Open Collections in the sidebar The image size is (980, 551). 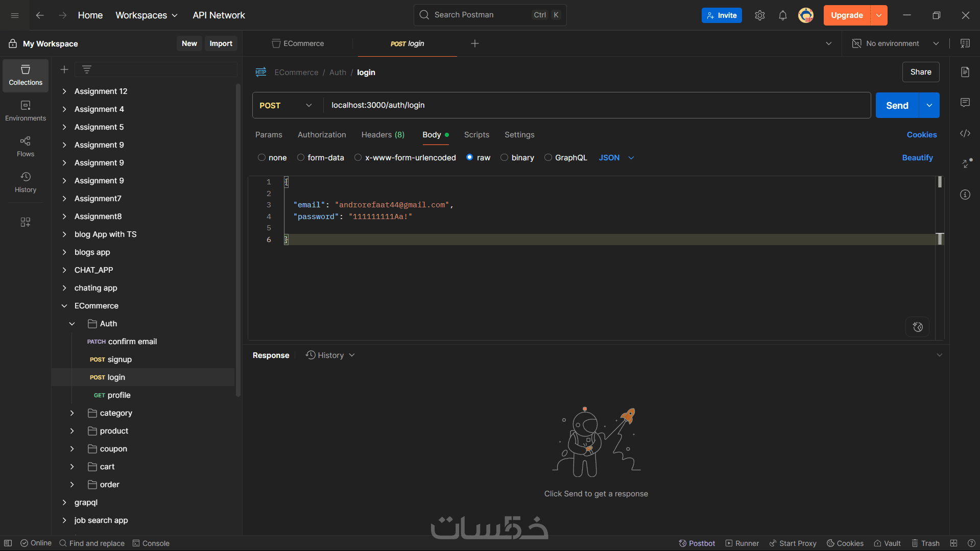coord(26,76)
